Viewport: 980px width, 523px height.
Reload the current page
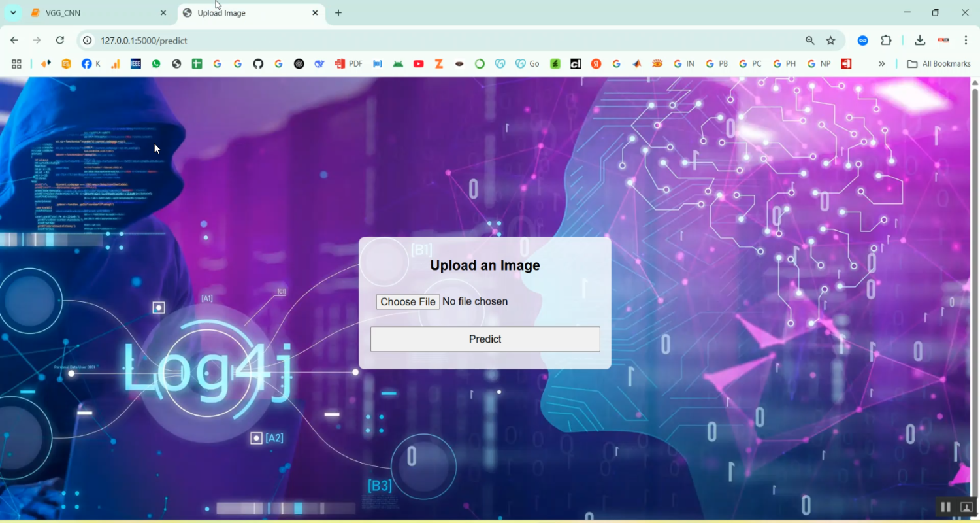click(x=60, y=41)
